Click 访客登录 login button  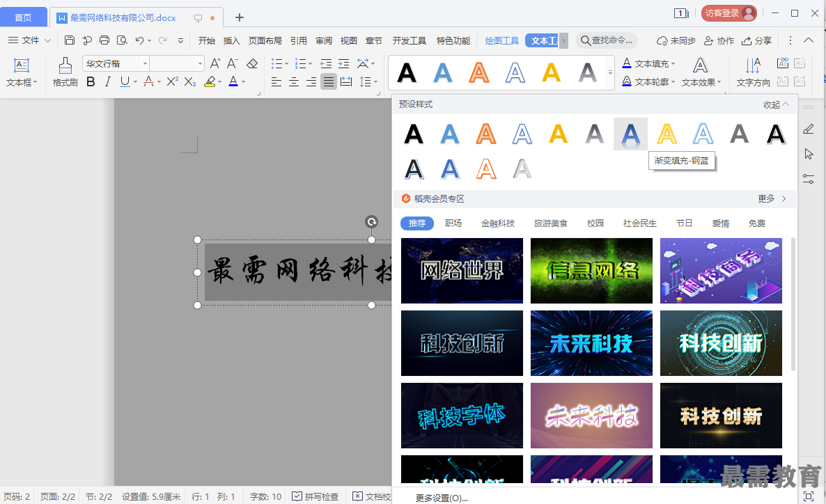(x=729, y=13)
